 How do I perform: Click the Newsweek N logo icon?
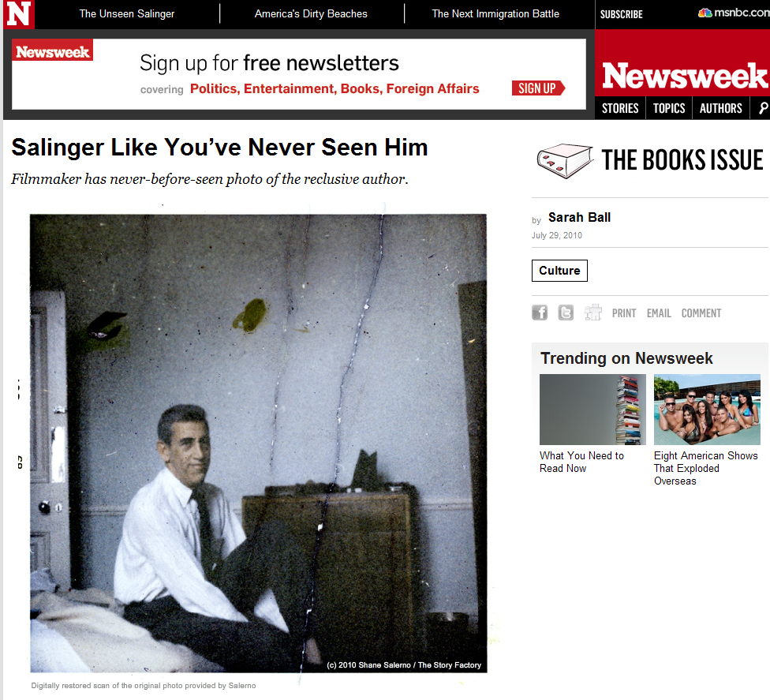(x=19, y=13)
